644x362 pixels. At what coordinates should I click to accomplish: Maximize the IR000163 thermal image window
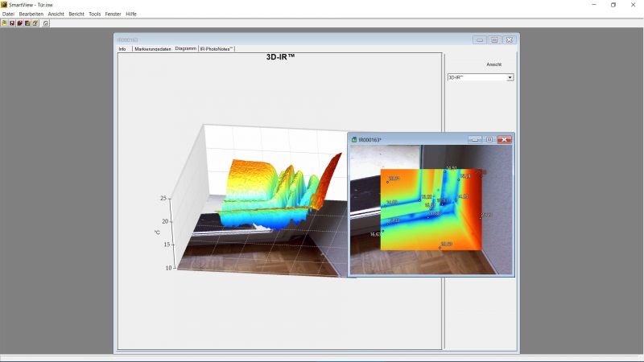[489, 140]
